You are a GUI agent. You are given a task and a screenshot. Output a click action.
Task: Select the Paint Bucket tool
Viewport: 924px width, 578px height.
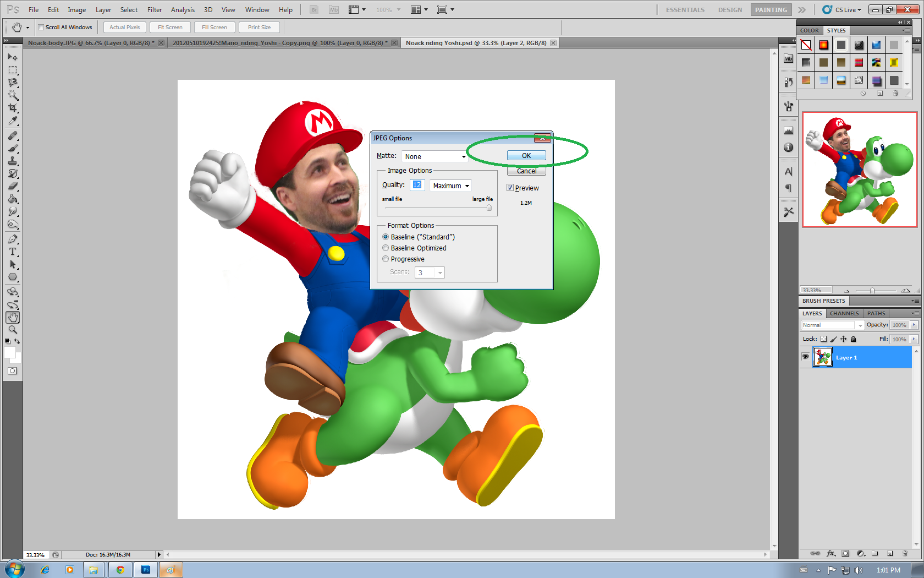tap(13, 199)
